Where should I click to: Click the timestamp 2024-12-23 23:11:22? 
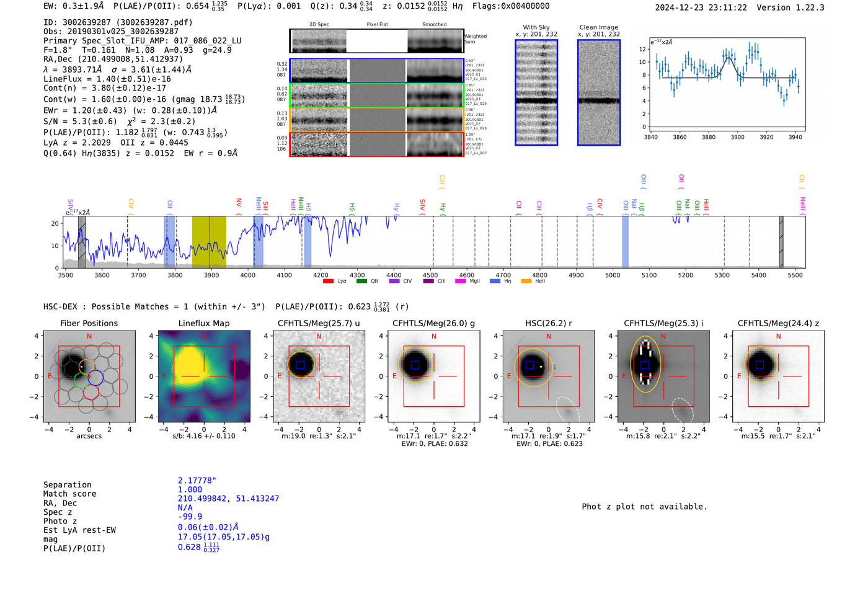[701, 8]
